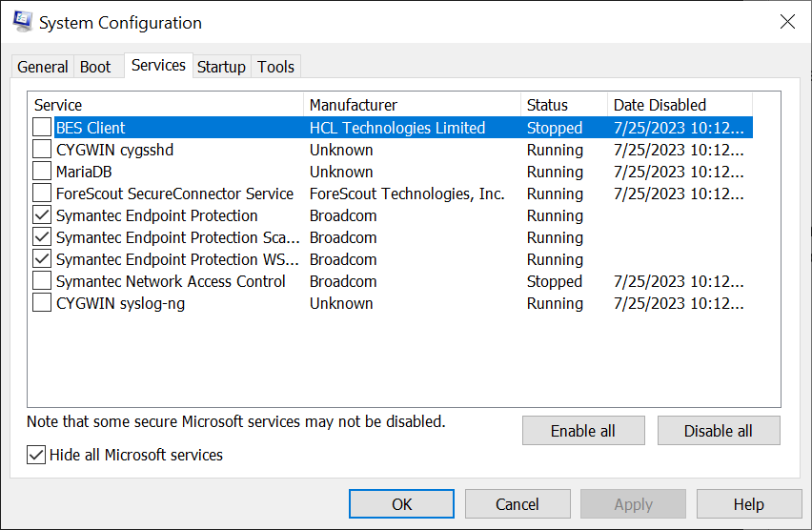The width and height of the screenshot is (812, 530).
Task: Confirm with the OK button
Action: (401, 504)
